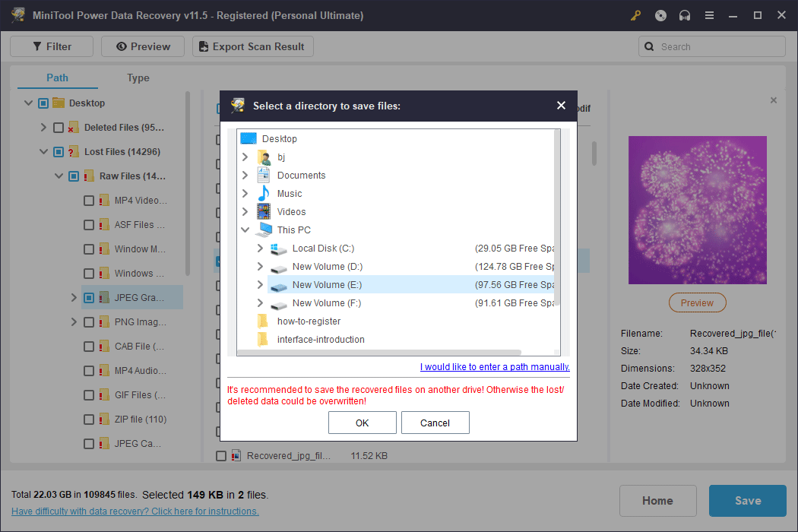Image resolution: width=798 pixels, height=532 pixels.
Task: Click Cancel in the save dialog
Action: click(x=435, y=423)
